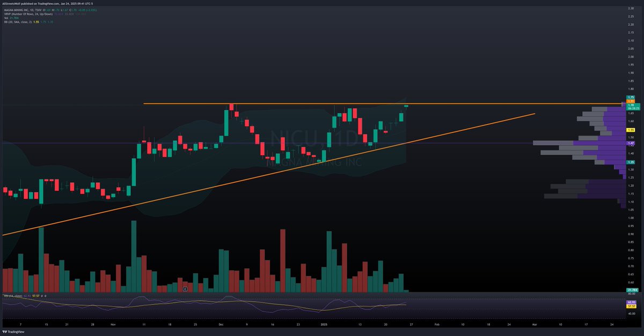
Task: Click the yellow 1.55 Bollinger basis label
Action: pos(631,130)
